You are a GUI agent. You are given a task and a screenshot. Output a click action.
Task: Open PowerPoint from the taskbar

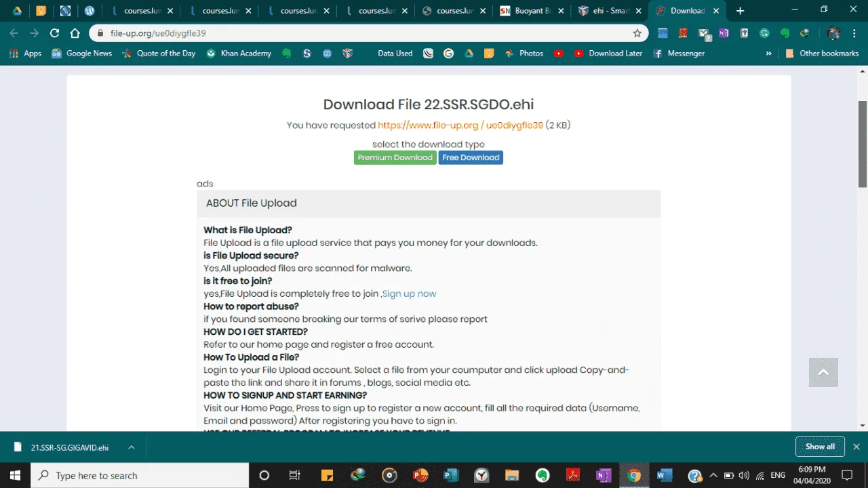coord(420,475)
